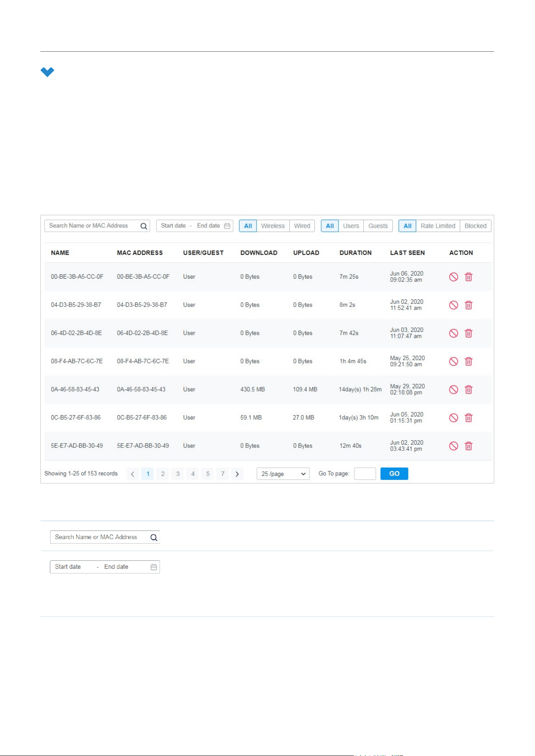Click the blue double chevron icon at top

click(47, 72)
